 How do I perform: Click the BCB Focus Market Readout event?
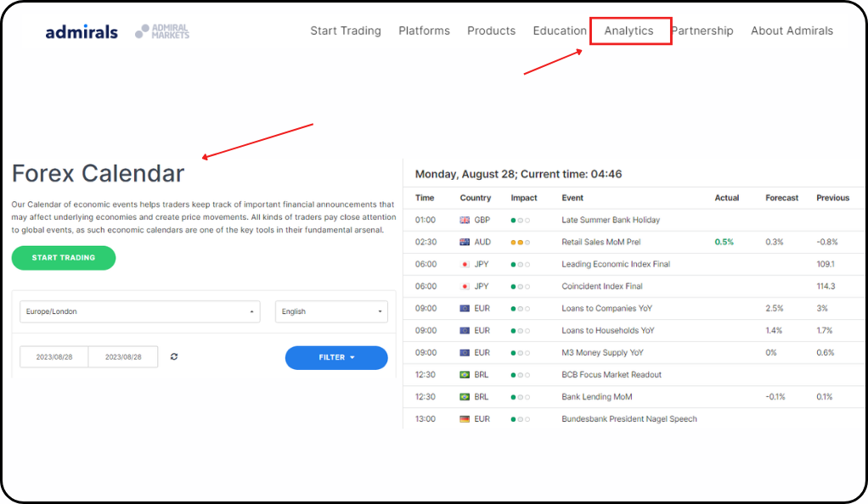612,375
